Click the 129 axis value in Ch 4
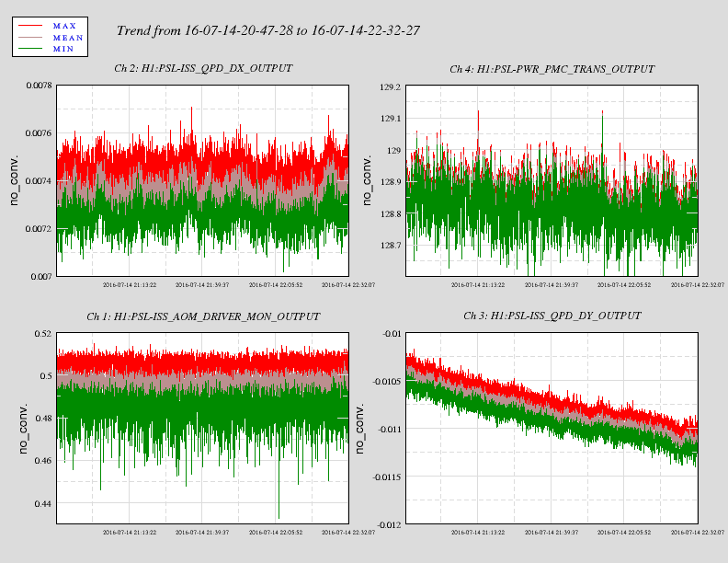Viewport: 728px width, 563px height. click(393, 151)
